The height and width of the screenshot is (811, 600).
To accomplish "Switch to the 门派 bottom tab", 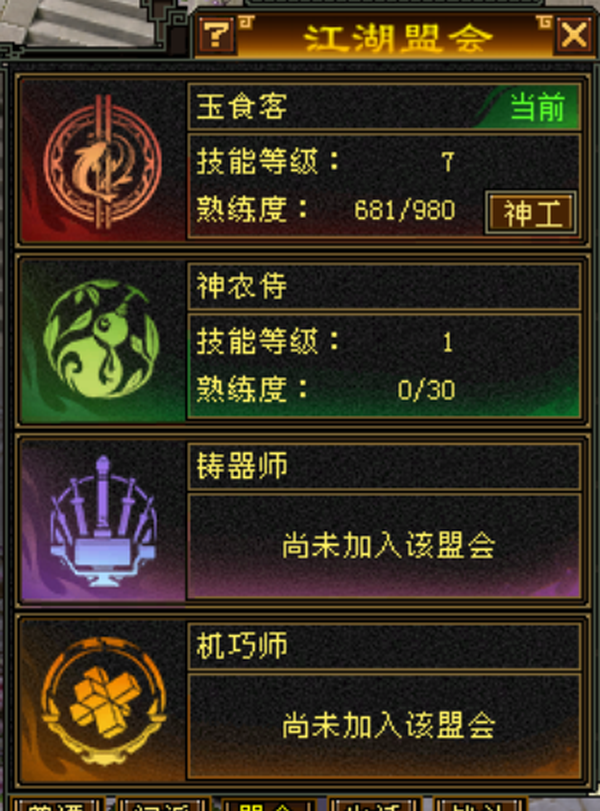I will pos(164,804).
